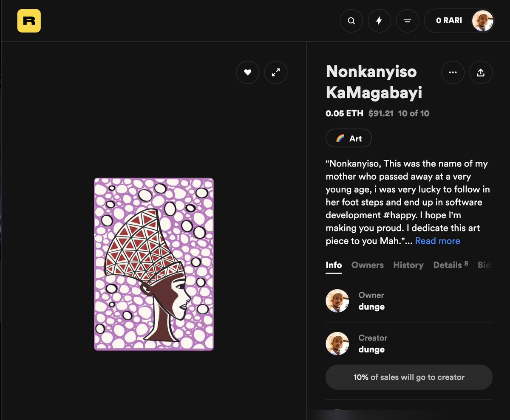Open owner dunge profile avatar
510x420 pixels.
337,301
